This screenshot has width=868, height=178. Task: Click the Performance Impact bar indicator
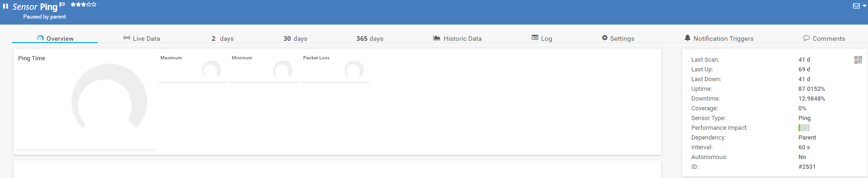pyautogui.click(x=804, y=128)
